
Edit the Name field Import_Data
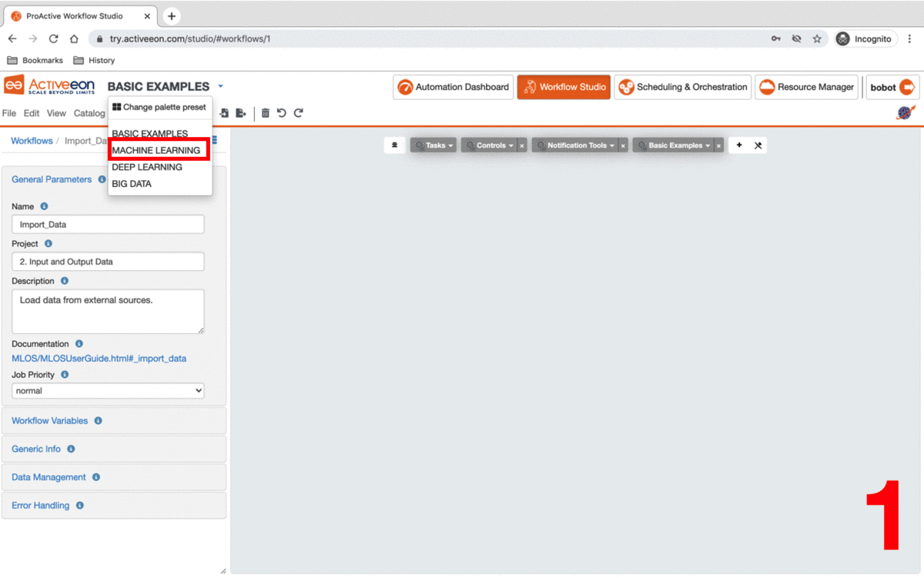108,225
